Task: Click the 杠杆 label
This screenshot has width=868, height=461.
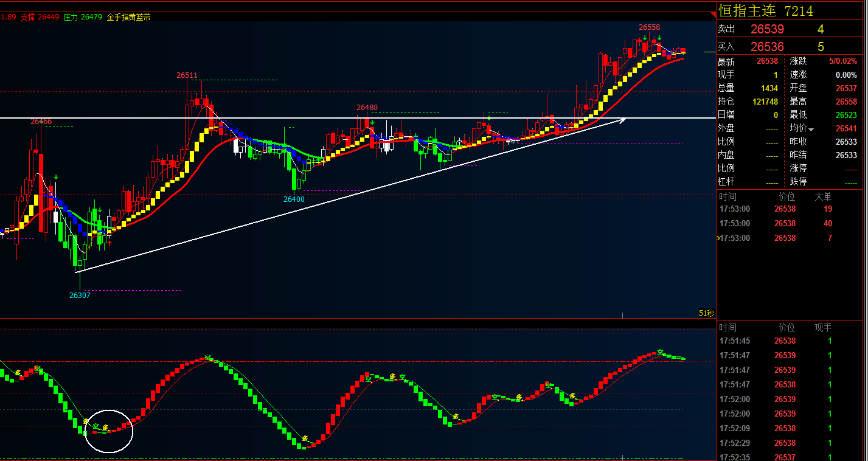Action: pos(726,181)
